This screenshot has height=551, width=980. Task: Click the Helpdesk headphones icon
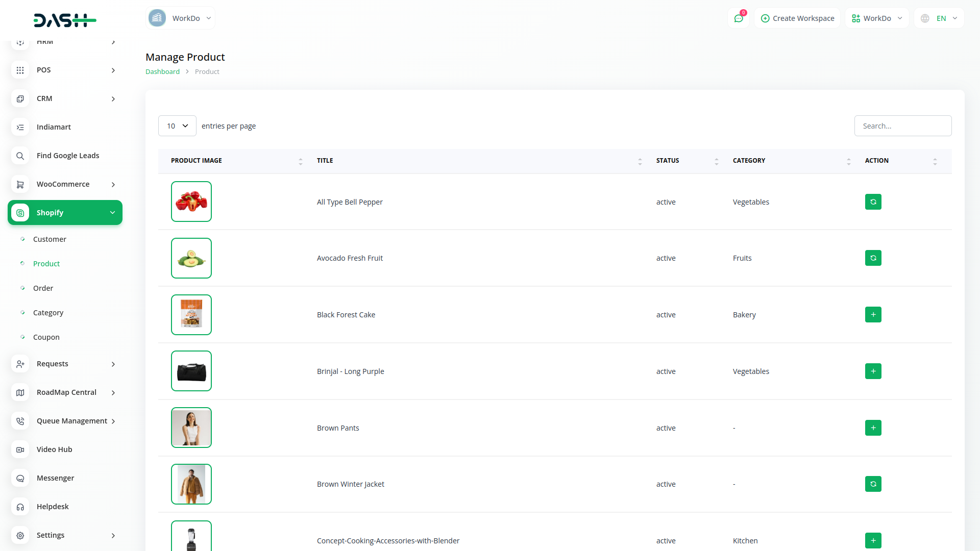[20, 507]
